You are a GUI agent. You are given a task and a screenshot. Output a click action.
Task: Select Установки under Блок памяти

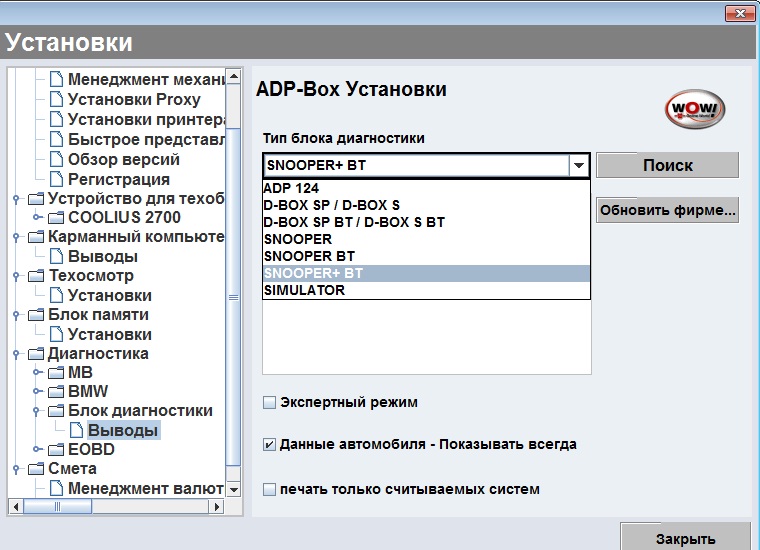(110, 334)
